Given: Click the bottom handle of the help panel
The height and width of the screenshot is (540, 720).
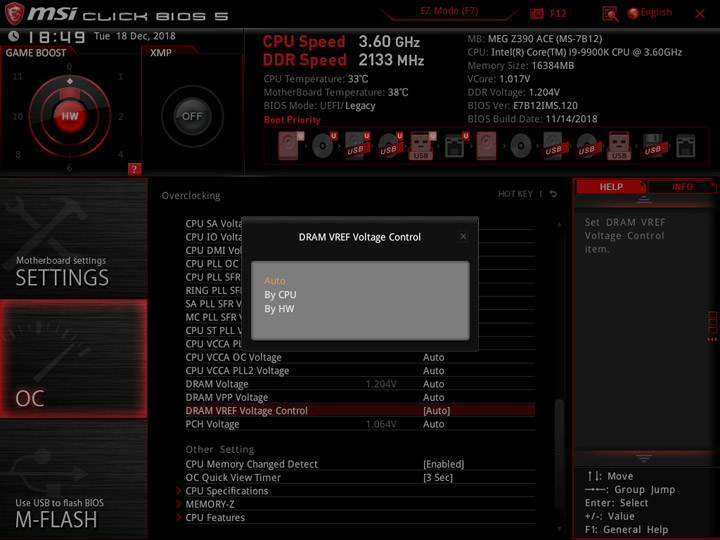Looking at the screenshot, I should 643,458.
